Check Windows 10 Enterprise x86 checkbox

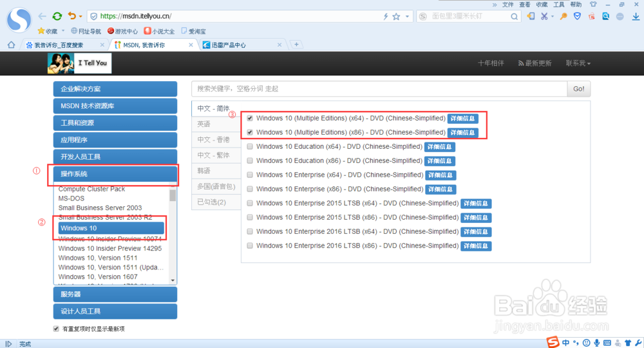(250, 189)
